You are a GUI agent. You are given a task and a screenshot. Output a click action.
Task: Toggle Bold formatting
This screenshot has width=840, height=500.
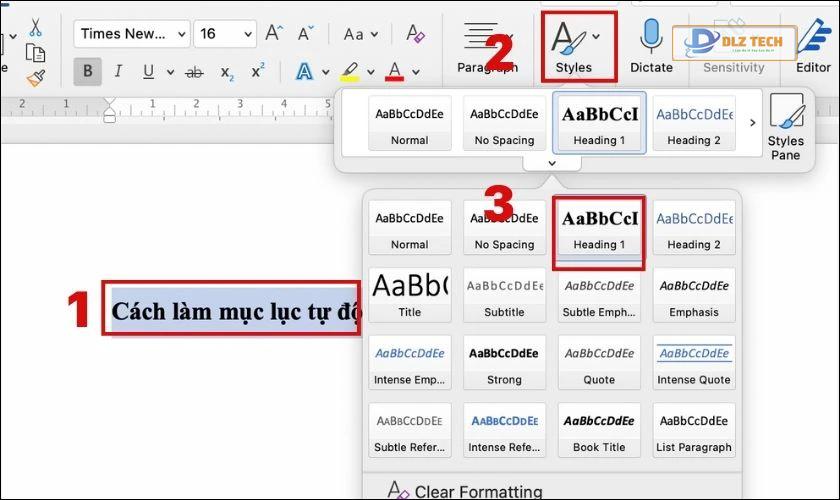87,71
